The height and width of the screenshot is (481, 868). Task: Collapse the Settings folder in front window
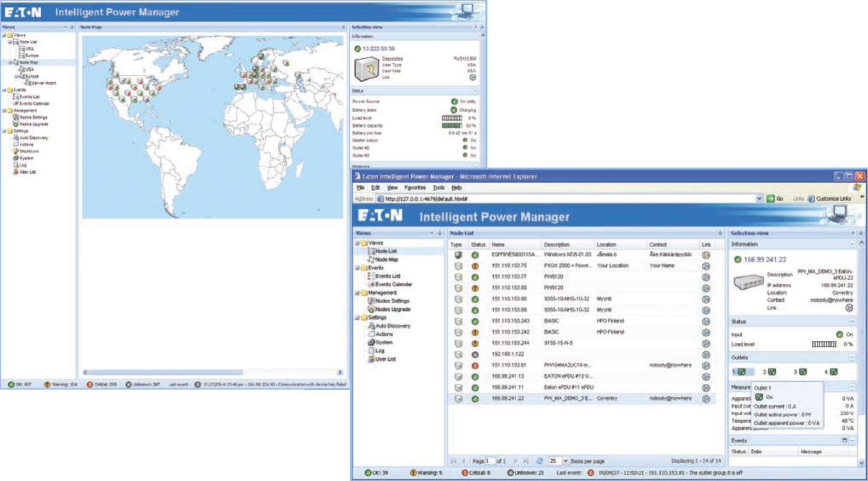coord(358,317)
